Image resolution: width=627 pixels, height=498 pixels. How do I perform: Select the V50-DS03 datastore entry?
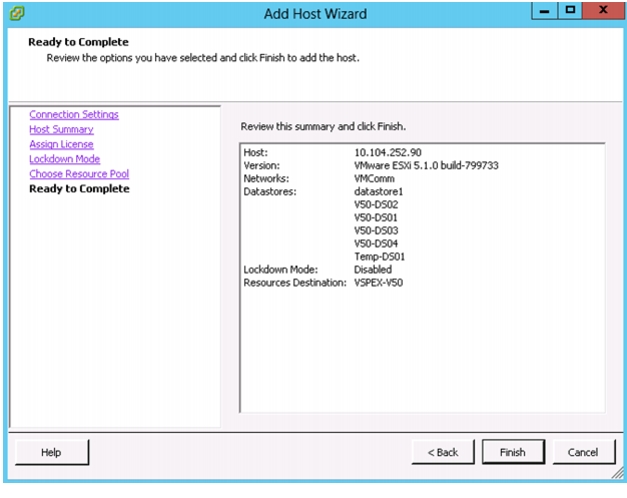coord(376,230)
